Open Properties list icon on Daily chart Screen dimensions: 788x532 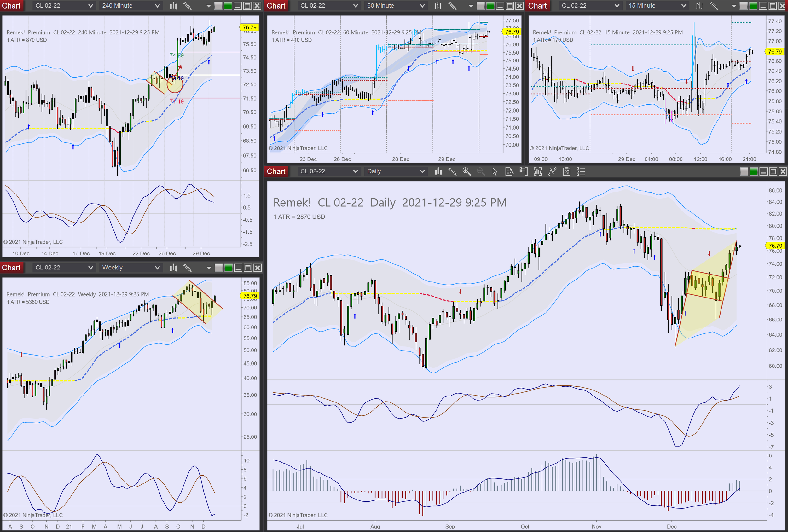point(581,171)
